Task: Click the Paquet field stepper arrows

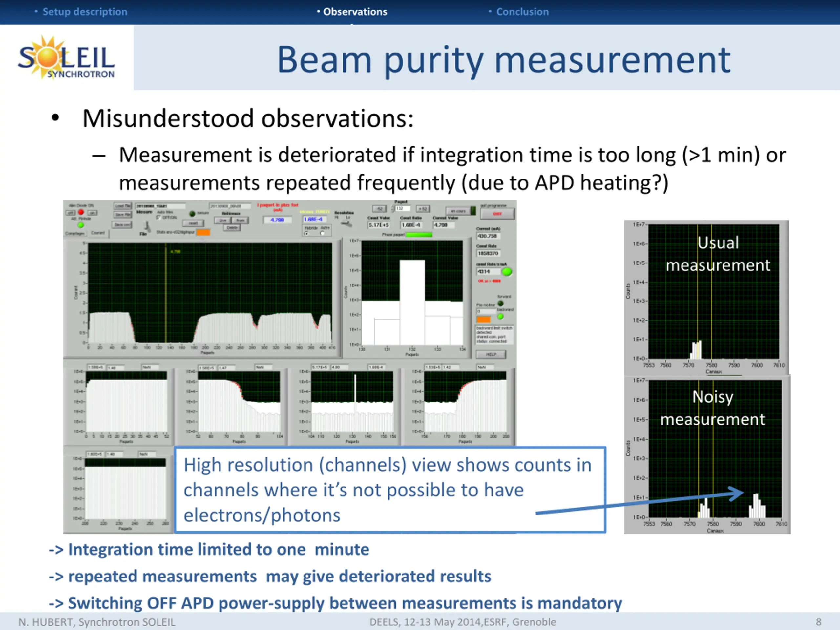Action: point(393,209)
